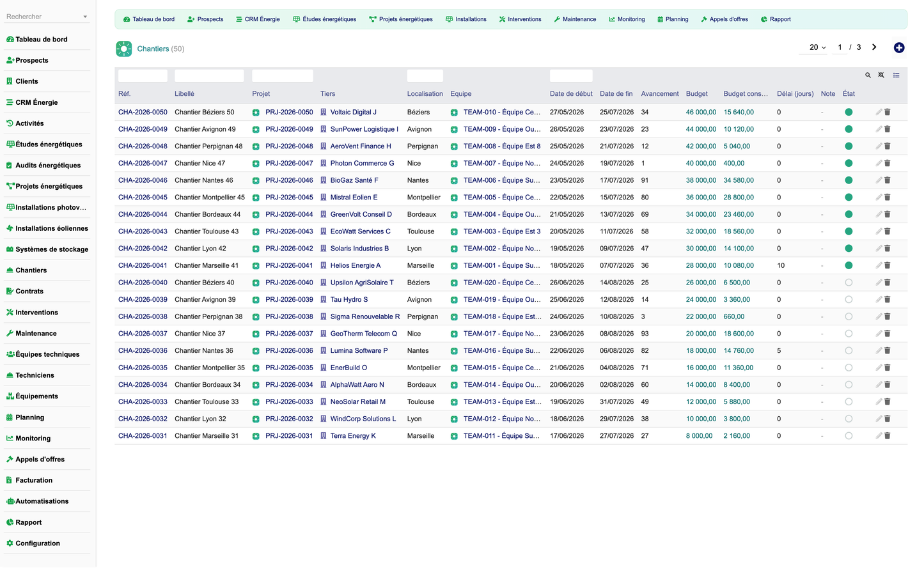Click project icon beside PRJ-2026-0035
This screenshot has width=924, height=576.
pyautogui.click(x=256, y=368)
